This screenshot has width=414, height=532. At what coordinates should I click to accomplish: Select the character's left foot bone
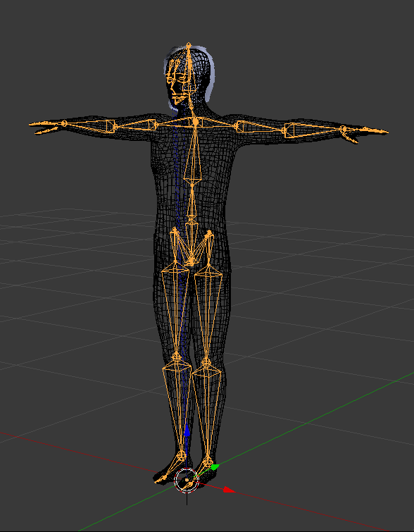click(x=201, y=471)
